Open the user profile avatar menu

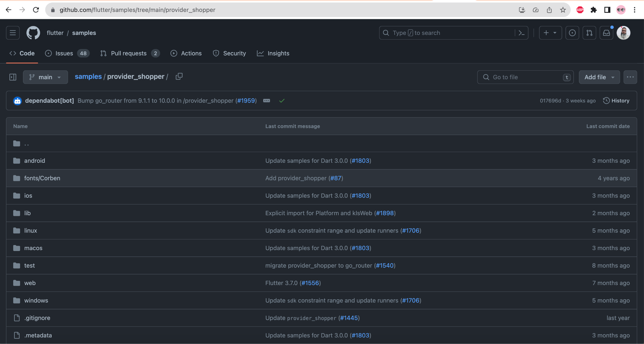(x=623, y=33)
